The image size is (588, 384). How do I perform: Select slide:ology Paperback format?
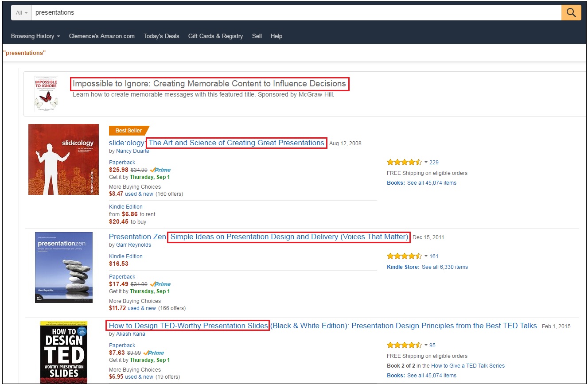coord(122,163)
